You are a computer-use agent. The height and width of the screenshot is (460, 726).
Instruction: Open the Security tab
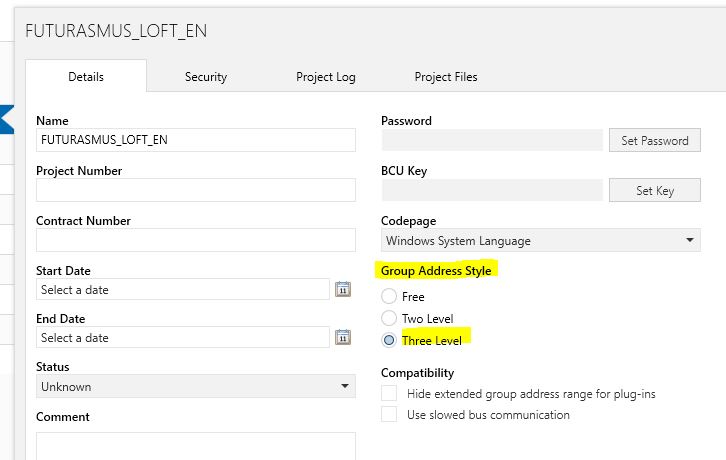click(206, 77)
